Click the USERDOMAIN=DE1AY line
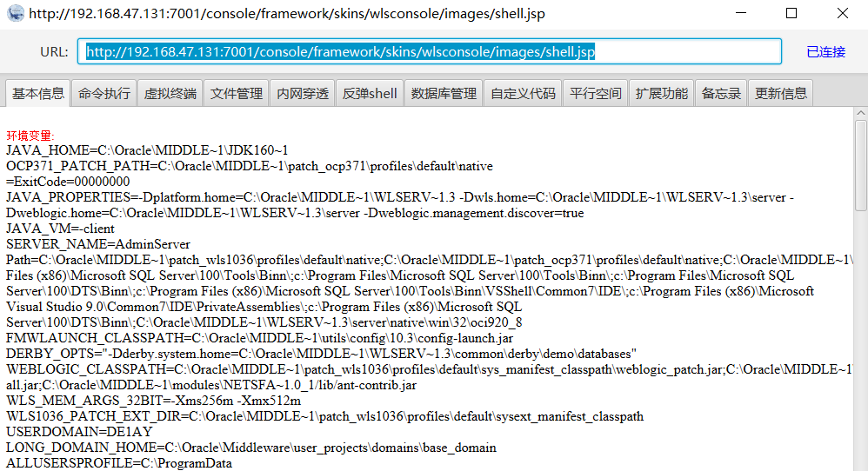 79,431
